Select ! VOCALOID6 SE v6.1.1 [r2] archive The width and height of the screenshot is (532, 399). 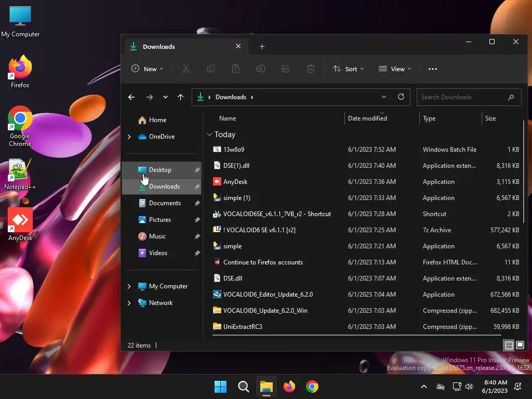(x=366, y=230)
